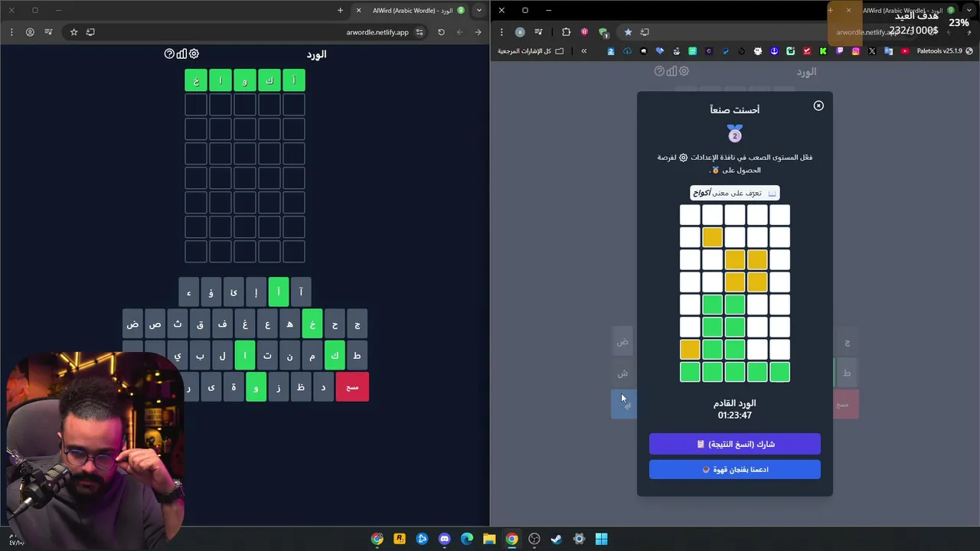Bookmark this page with the star in left browser

[x=73, y=32]
